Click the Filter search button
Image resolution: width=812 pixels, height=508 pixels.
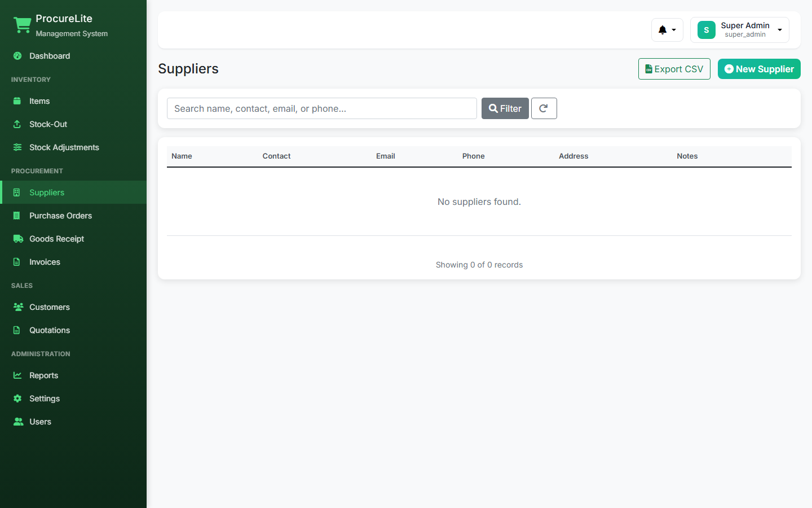click(x=505, y=108)
